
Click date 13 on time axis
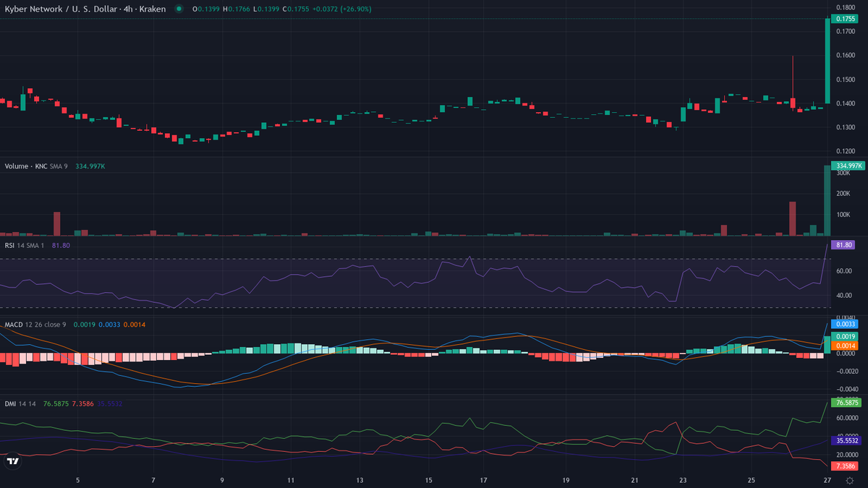359,480
